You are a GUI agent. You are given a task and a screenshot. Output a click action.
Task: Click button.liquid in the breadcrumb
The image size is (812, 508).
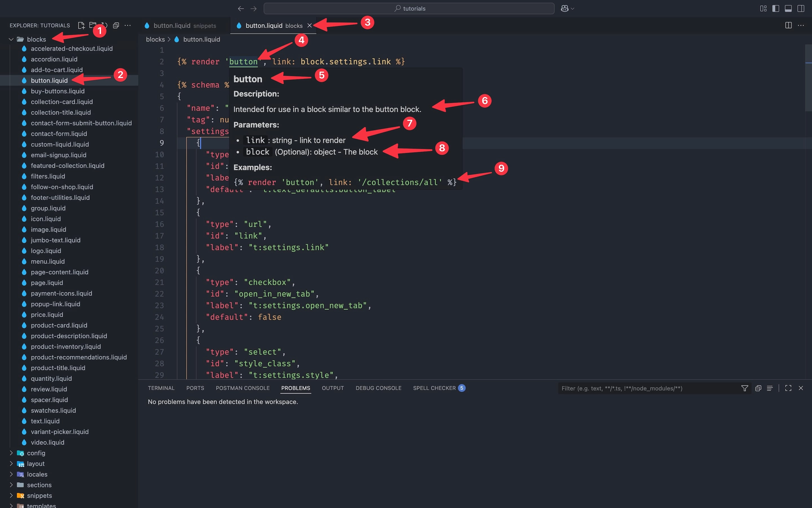point(201,40)
